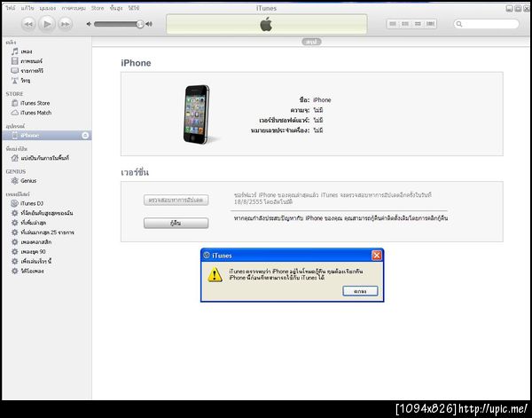This screenshot has height=418, width=532.
Task: Open the ขั้นสูง (Advanced) menu
Action: click(116, 8)
